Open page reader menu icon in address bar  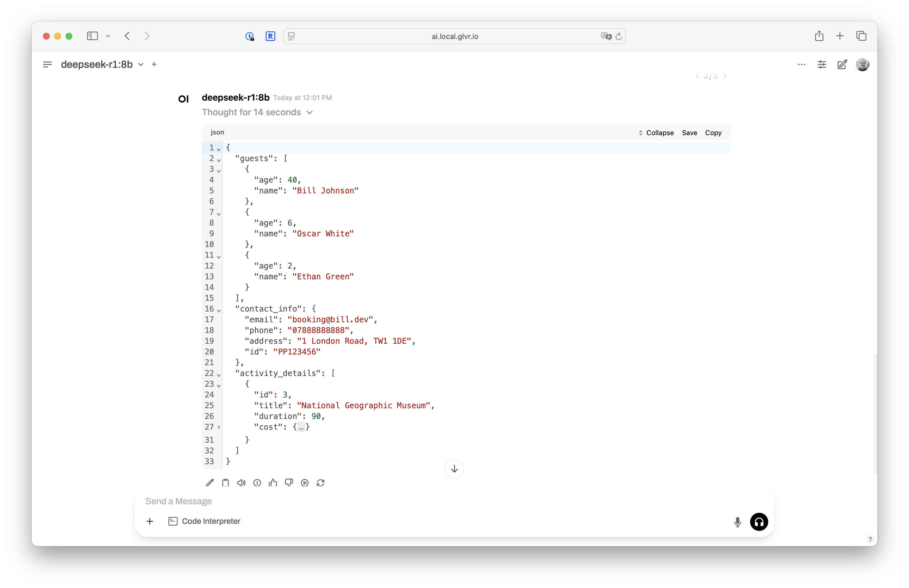tap(291, 36)
